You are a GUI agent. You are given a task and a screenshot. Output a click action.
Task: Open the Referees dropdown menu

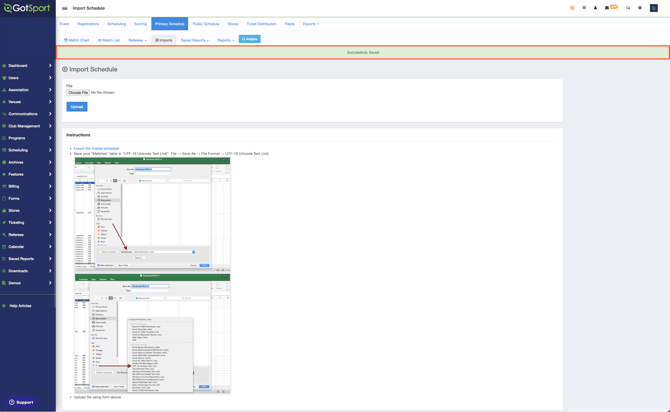[x=137, y=40]
